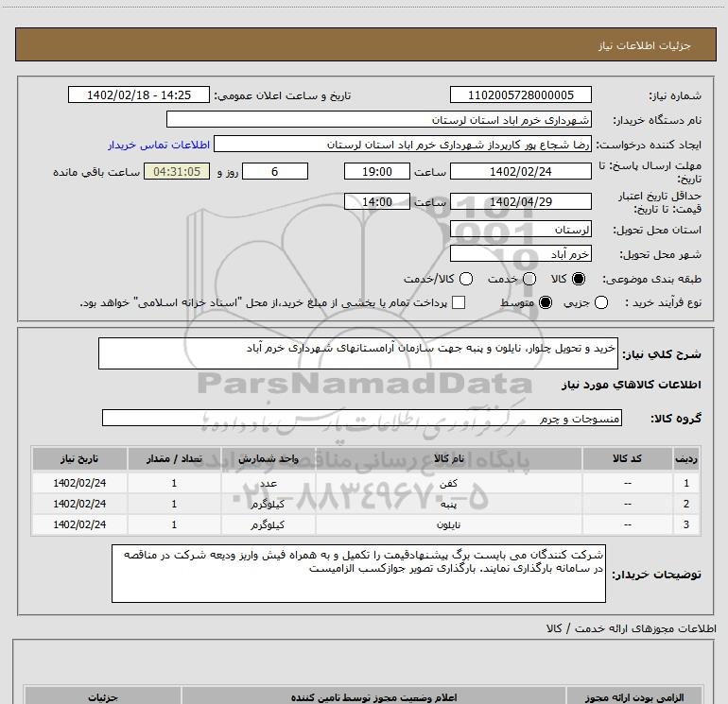
Task: Click the general need description text box
Action: point(358,353)
